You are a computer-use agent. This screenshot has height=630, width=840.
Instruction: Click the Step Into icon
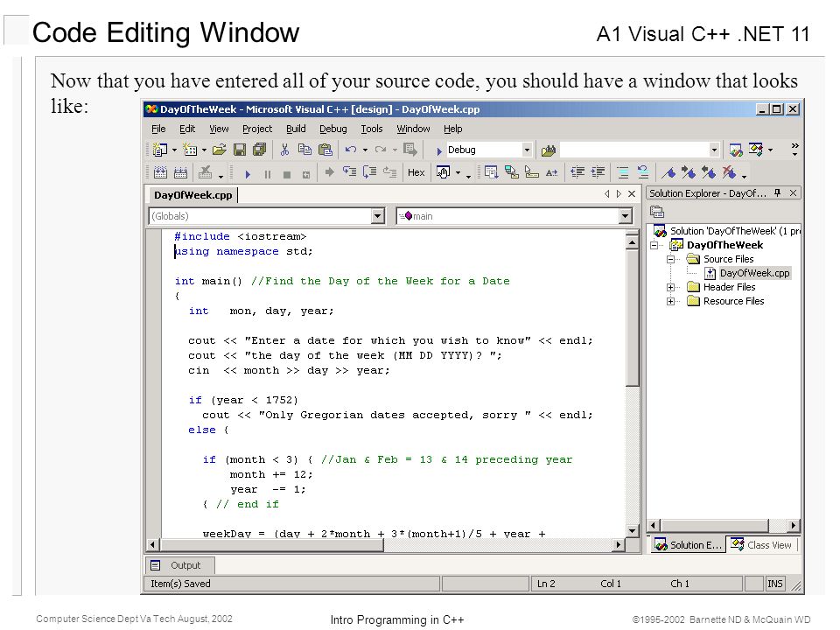click(349, 172)
